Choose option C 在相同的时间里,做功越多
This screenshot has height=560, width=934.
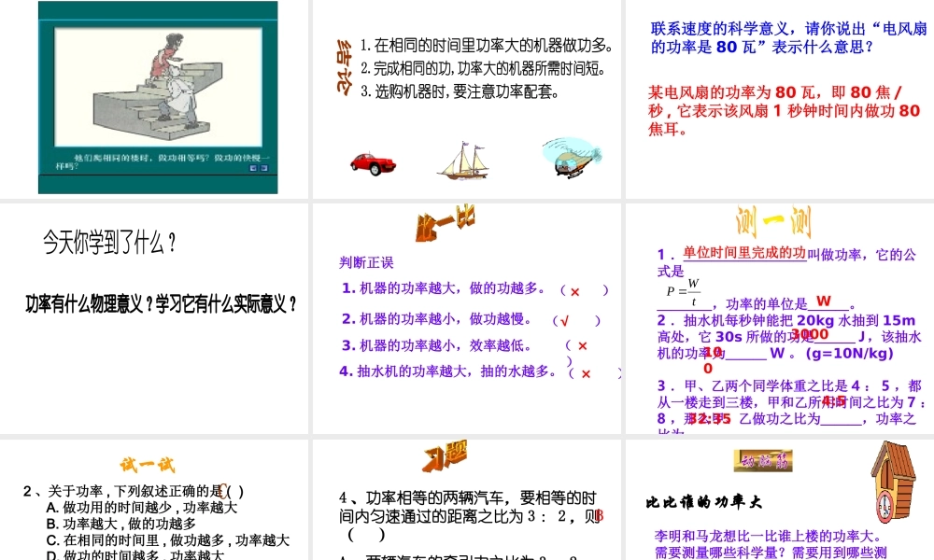(x=168, y=540)
